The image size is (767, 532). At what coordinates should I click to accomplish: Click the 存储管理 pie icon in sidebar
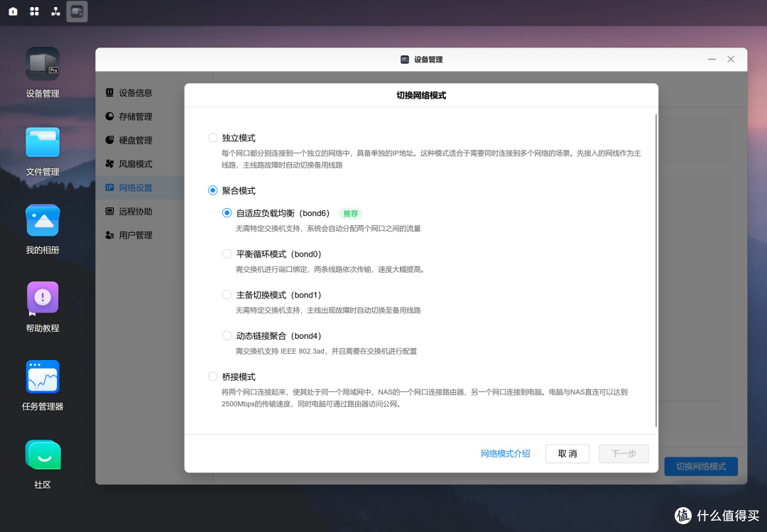109,116
